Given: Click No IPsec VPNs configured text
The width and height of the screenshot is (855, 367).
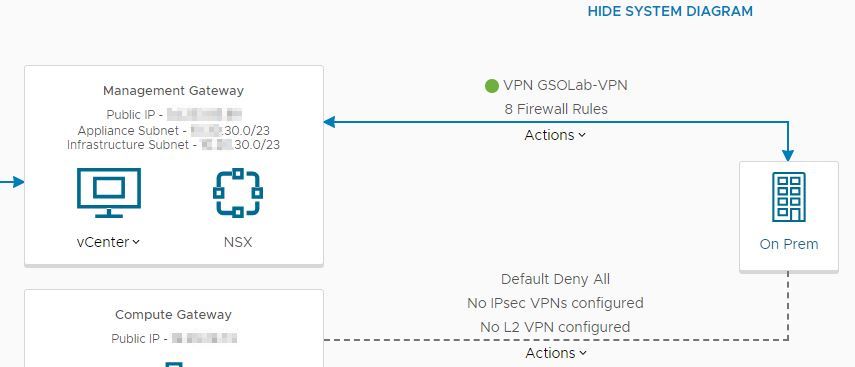Looking at the screenshot, I should tap(555, 303).
